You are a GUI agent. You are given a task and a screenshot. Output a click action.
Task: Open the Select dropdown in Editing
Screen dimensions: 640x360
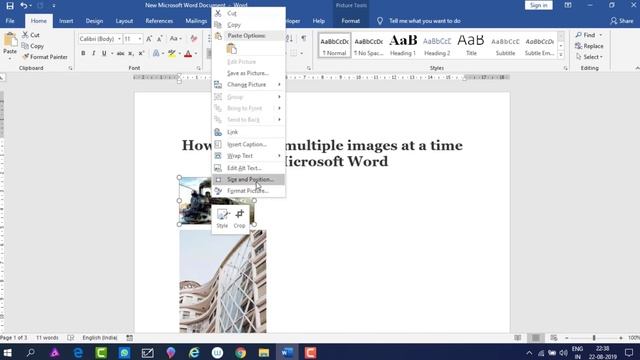click(589, 57)
